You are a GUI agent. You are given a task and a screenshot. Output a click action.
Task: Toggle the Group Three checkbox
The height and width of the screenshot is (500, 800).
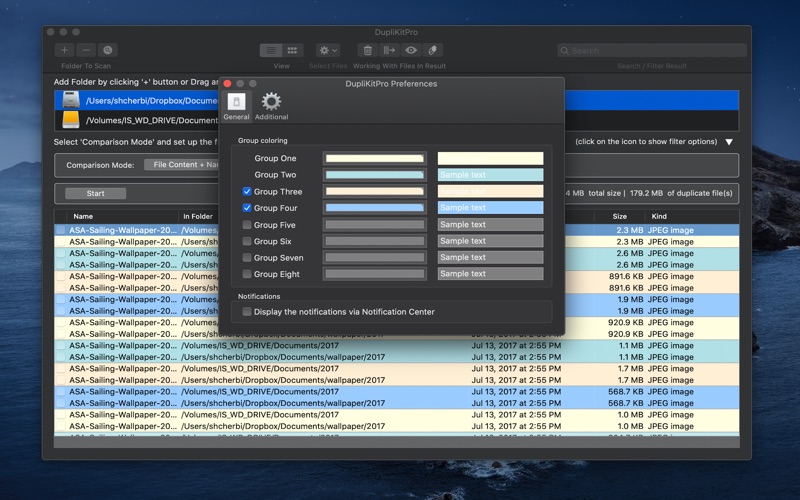point(247,191)
